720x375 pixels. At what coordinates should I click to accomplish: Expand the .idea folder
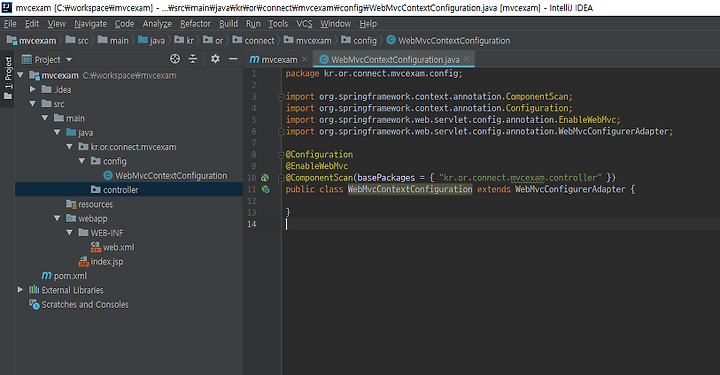(33, 89)
